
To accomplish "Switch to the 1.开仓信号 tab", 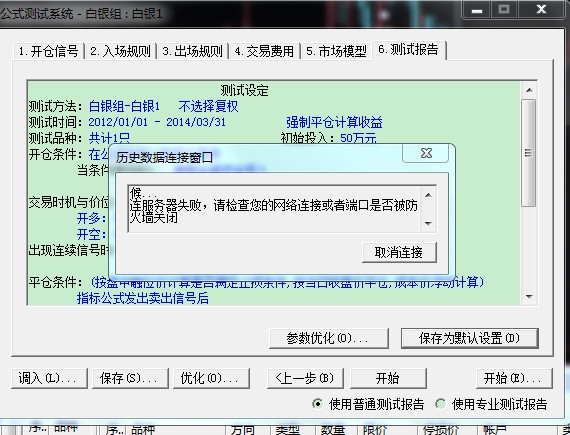I will tap(48, 51).
